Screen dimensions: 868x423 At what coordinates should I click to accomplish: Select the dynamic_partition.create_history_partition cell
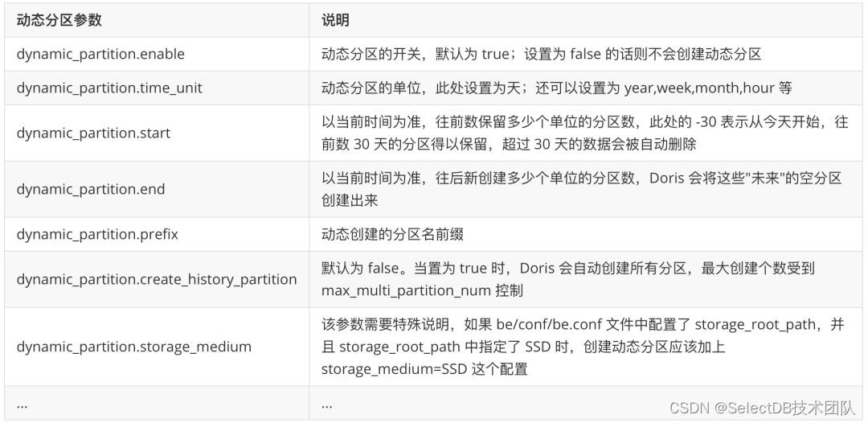pos(157,279)
